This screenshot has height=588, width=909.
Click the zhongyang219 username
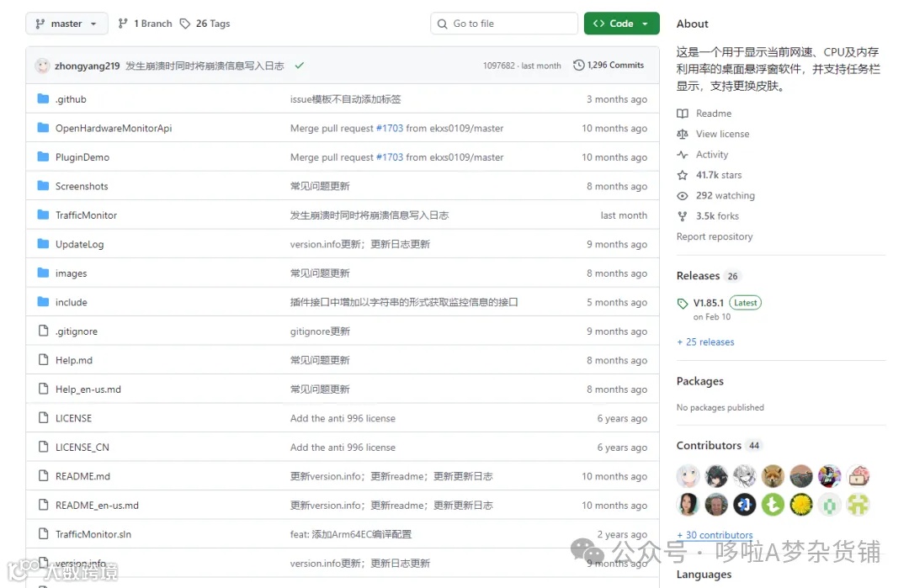pyautogui.click(x=87, y=66)
